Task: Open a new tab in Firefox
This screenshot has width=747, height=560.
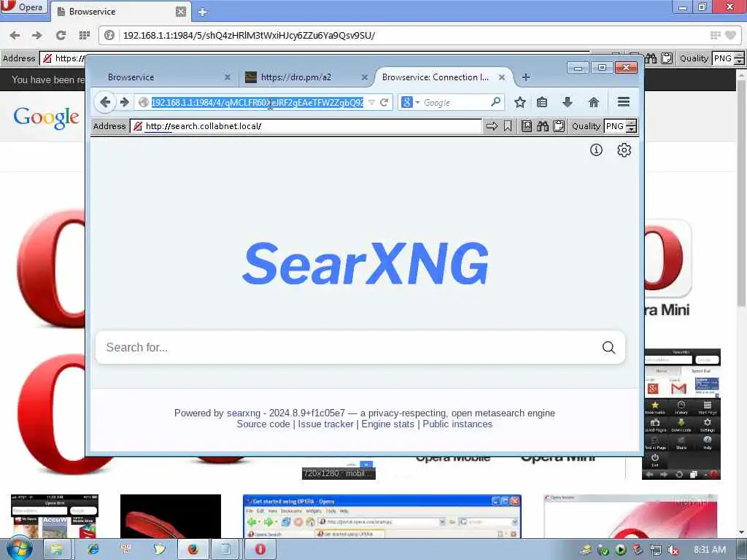Action: 526,77
